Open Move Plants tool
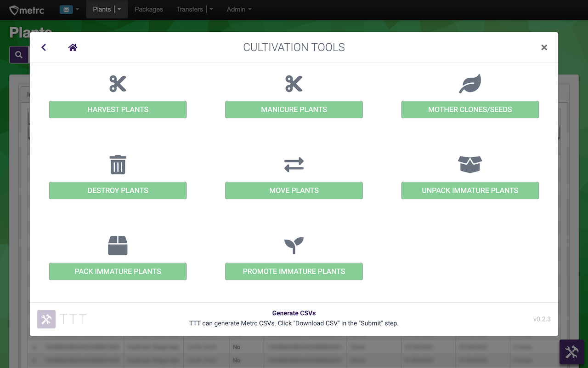This screenshot has height=368, width=588. (x=294, y=190)
